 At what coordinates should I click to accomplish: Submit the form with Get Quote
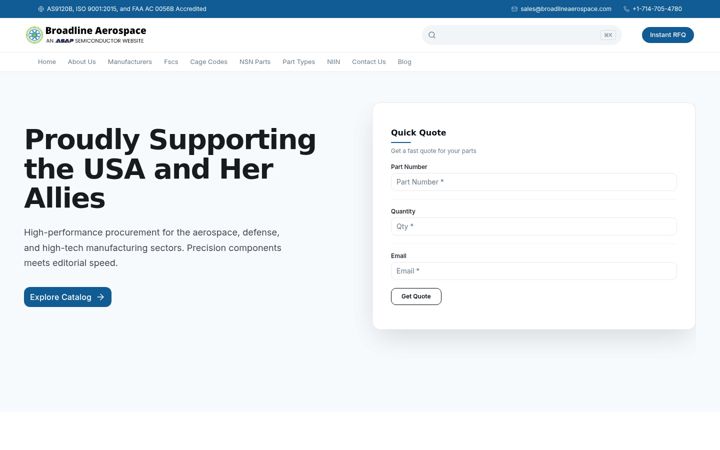(416, 296)
